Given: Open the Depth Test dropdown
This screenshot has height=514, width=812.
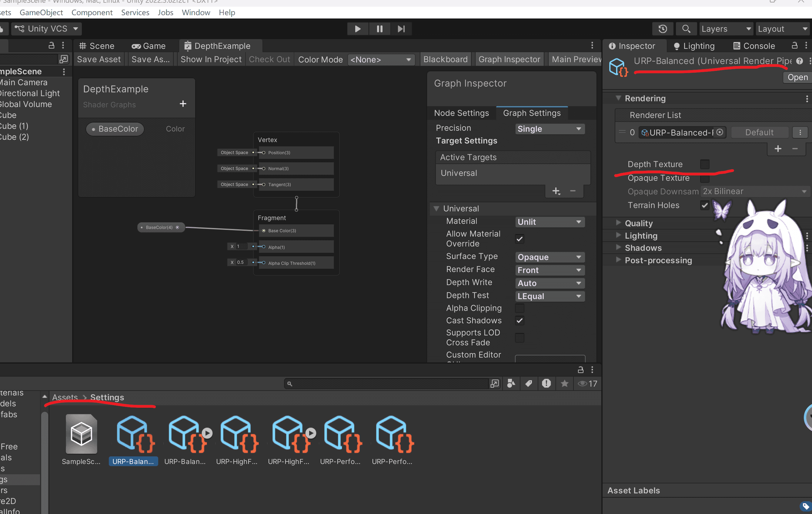Looking at the screenshot, I should coord(550,296).
